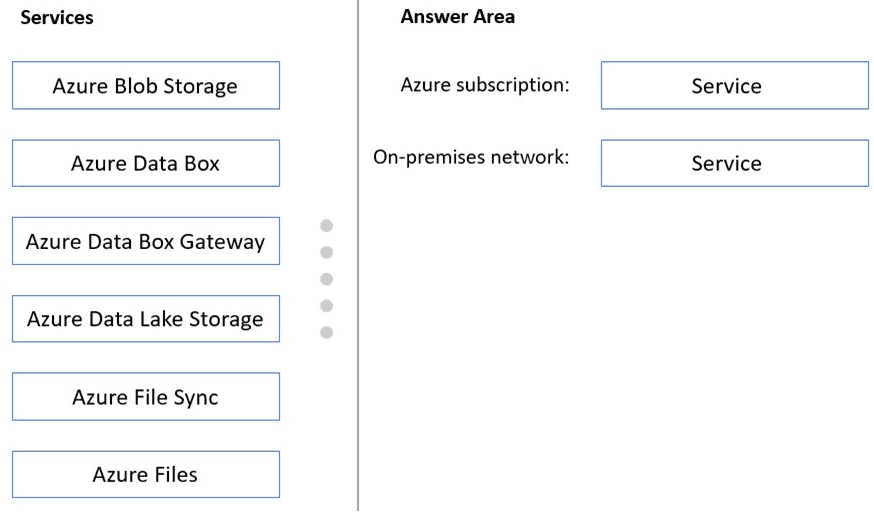Click the Service slot for Azure subscription
Screen dimensions: 874x515
[x=734, y=86]
